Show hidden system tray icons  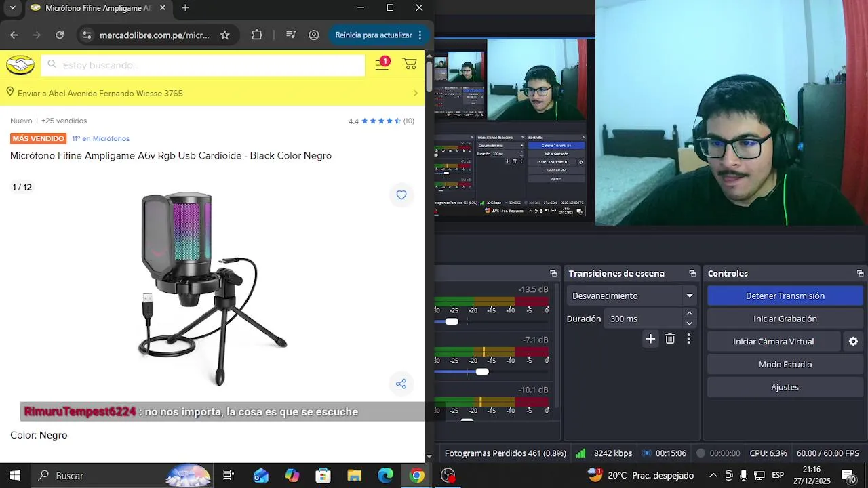[713, 475]
